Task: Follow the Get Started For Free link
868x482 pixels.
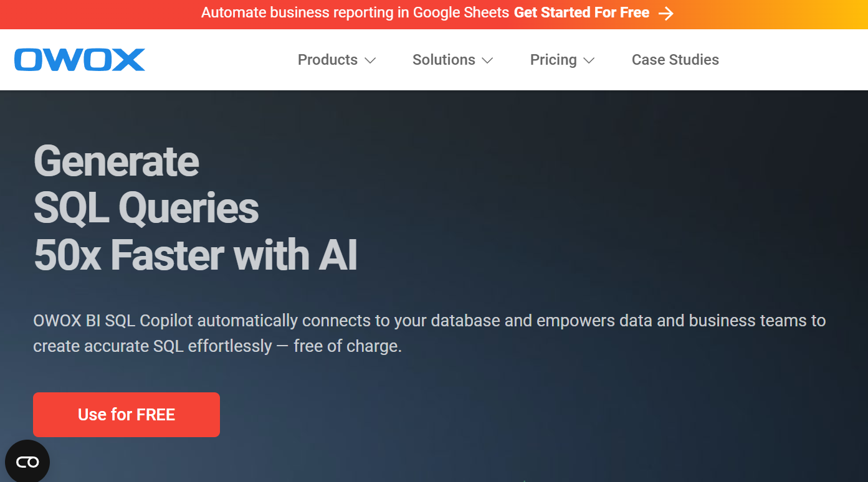Action: [581, 12]
